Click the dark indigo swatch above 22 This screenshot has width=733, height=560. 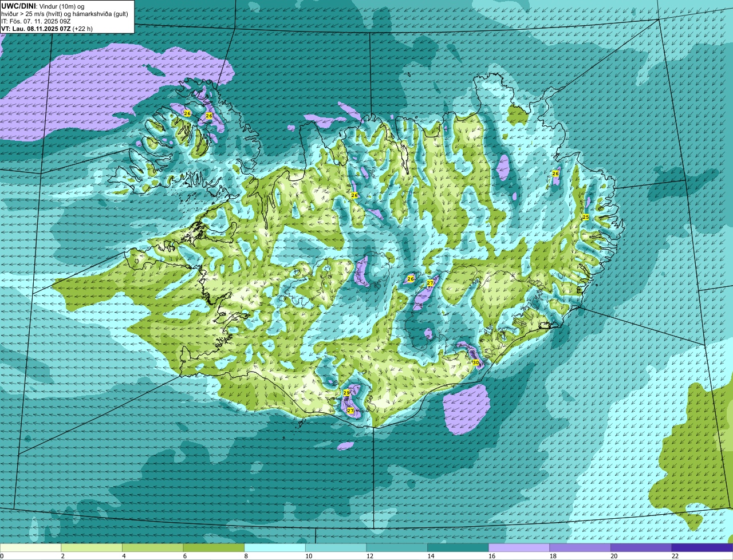point(702,547)
